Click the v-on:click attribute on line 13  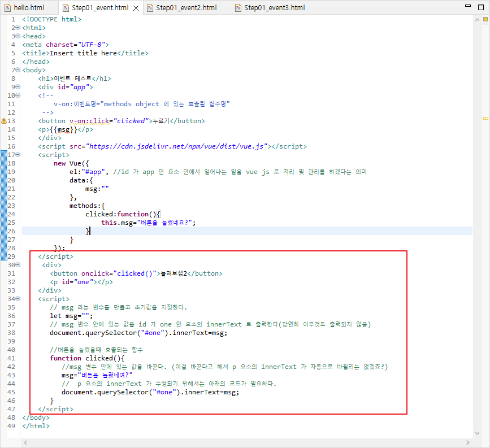89,121
